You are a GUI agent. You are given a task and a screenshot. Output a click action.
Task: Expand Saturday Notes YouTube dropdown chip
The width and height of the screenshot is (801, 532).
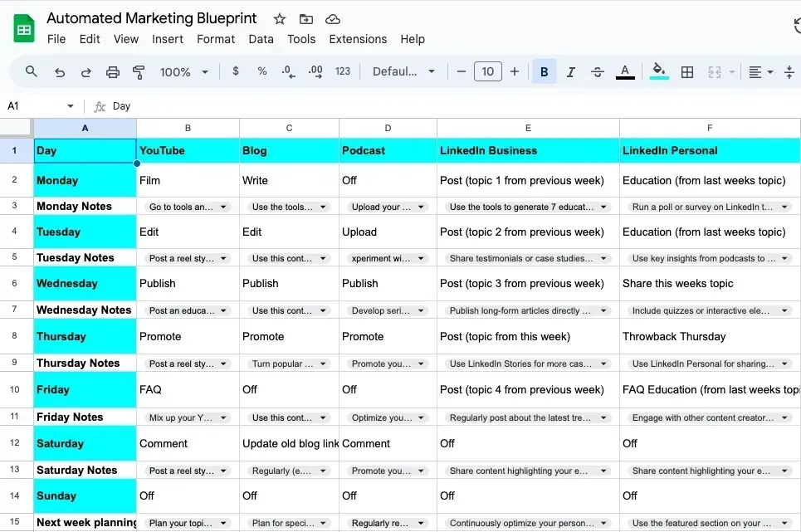coord(223,471)
